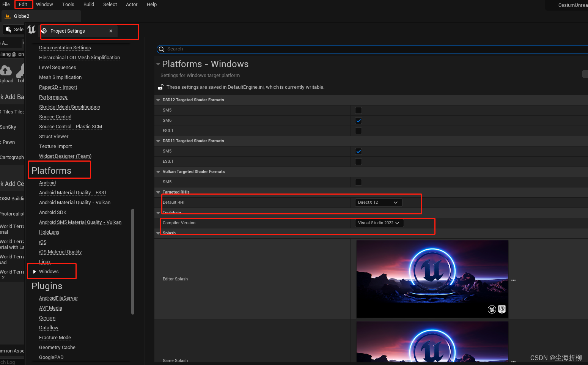Viewport: 588px width, 365px height.
Task: Click the Select mode cursor icon
Action: tap(8, 29)
